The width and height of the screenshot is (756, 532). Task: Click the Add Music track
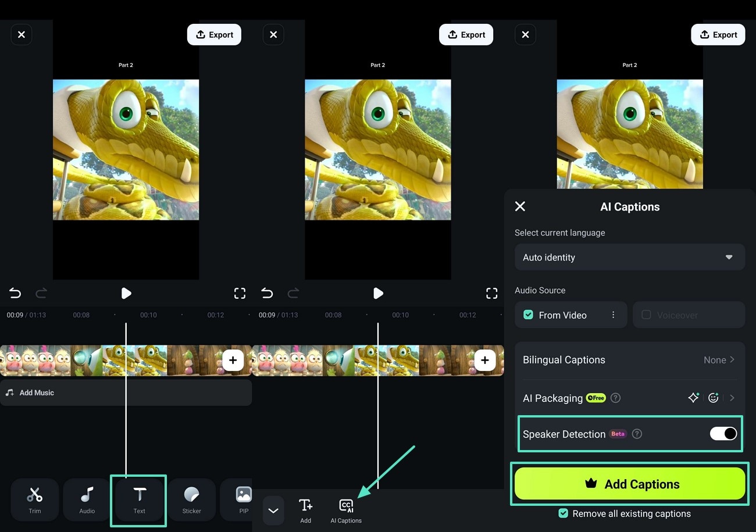pos(126,392)
